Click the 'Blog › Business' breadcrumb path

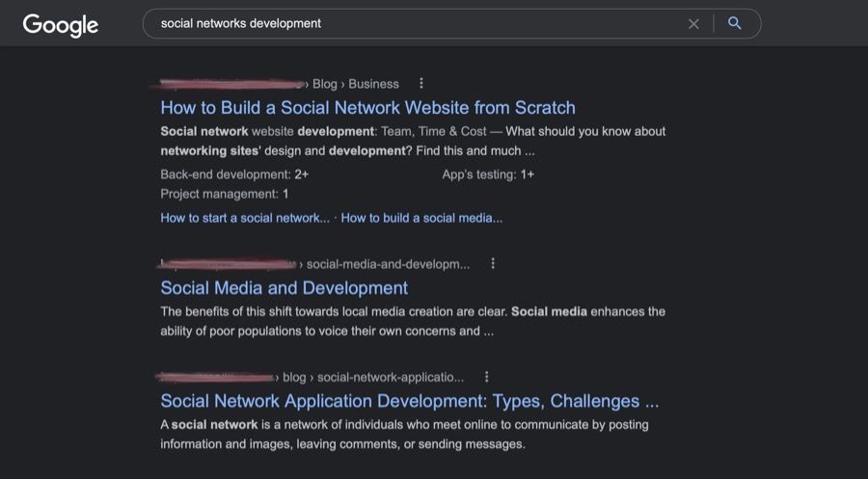[355, 84]
